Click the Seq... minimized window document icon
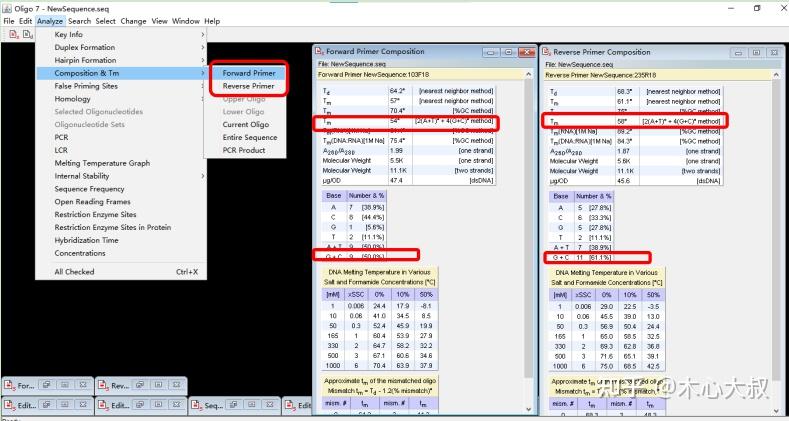789x421 pixels. [197, 405]
